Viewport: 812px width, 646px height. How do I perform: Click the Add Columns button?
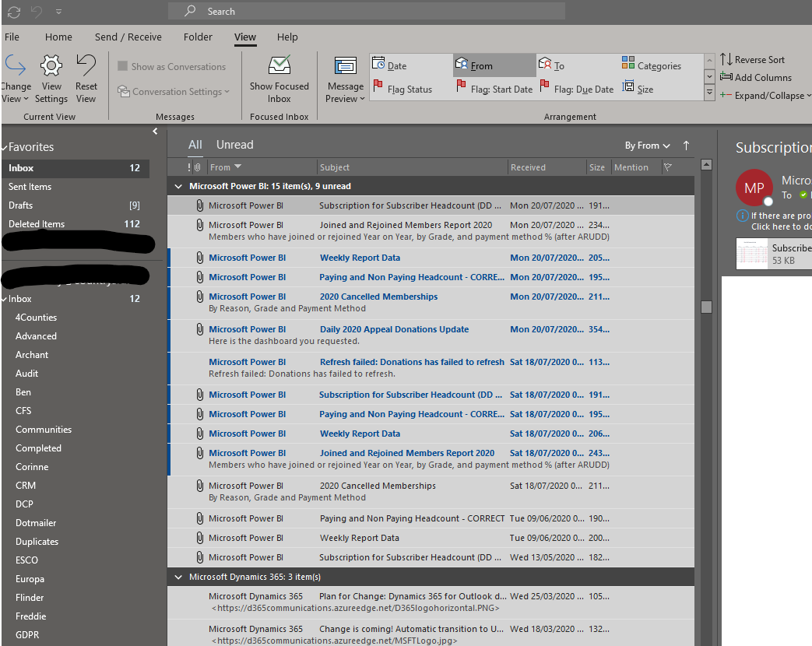tap(756, 78)
